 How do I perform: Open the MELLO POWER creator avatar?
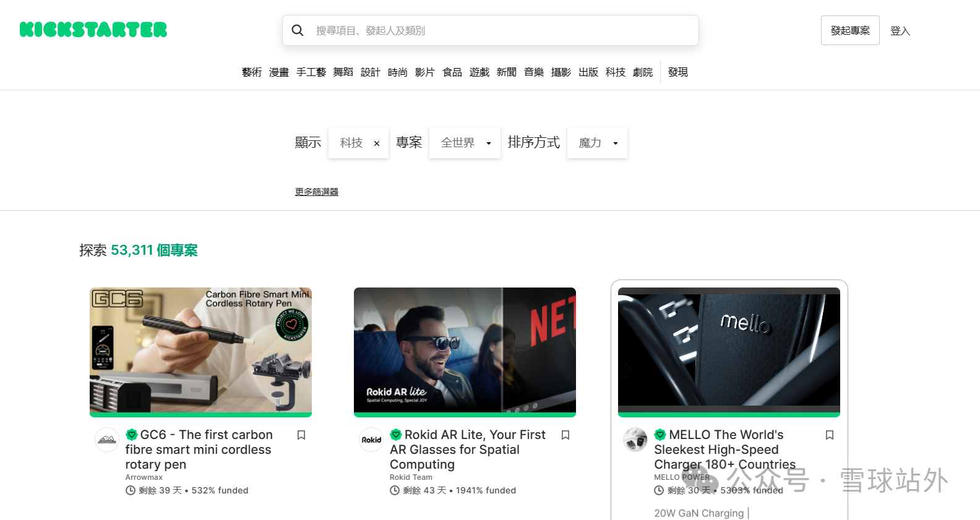tap(635, 440)
